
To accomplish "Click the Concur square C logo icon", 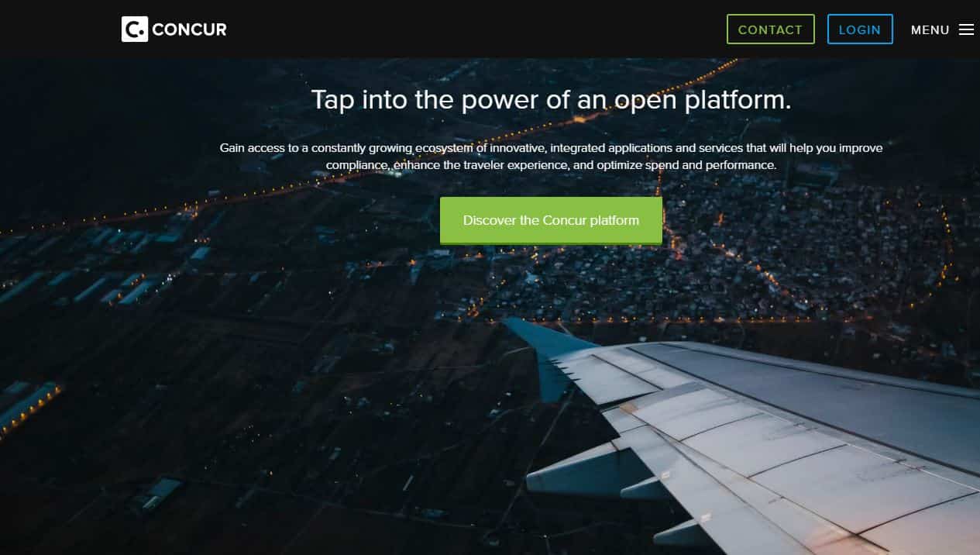I will [135, 29].
